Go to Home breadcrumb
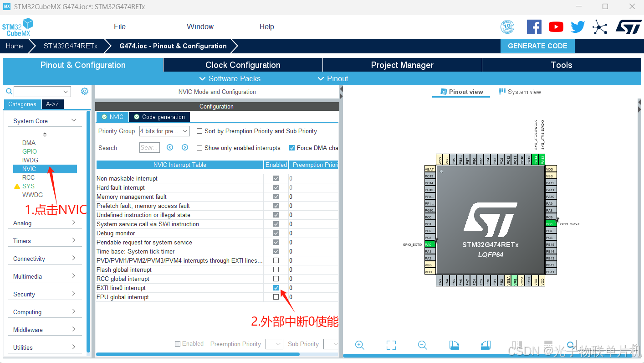The width and height of the screenshot is (644, 363). pos(15,46)
